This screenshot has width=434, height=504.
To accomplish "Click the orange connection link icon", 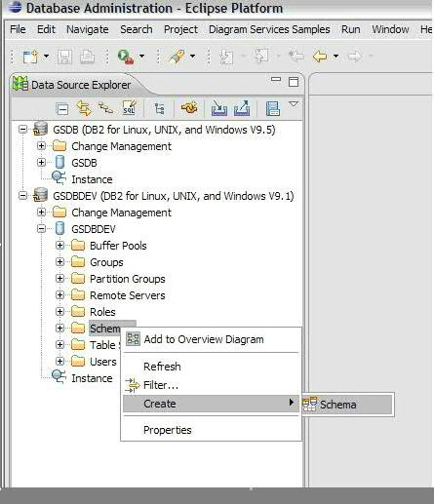I will click(189, 107).
